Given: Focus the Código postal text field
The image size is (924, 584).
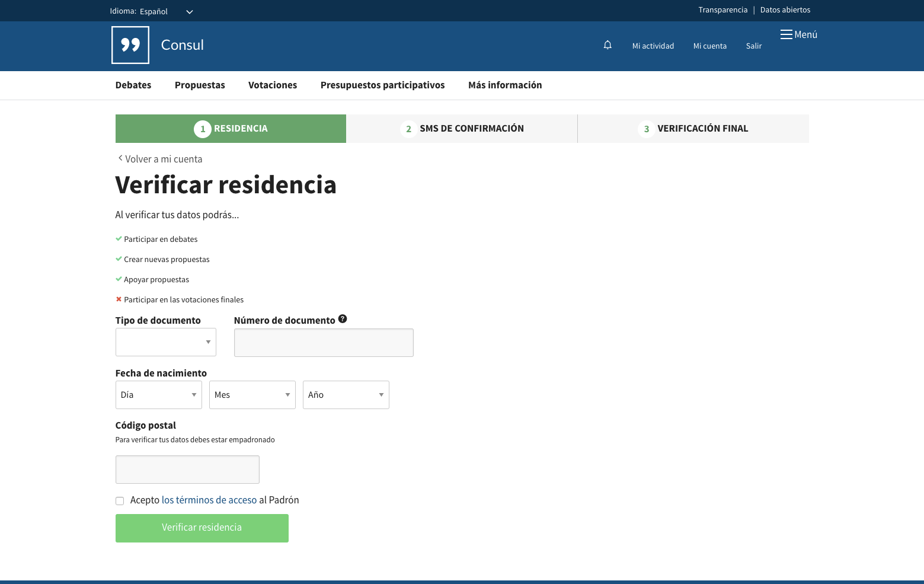Looking at the screenshot, I should tap(187, 470).
